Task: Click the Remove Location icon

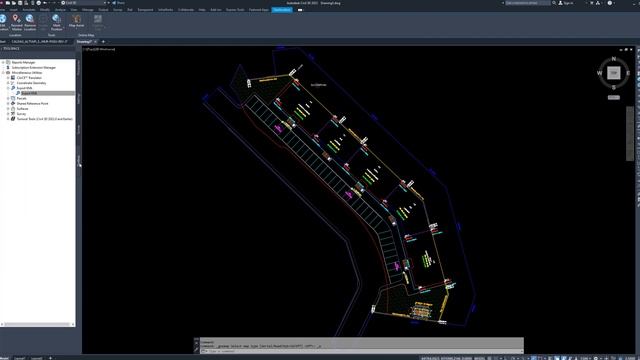Action: (29, 22)
